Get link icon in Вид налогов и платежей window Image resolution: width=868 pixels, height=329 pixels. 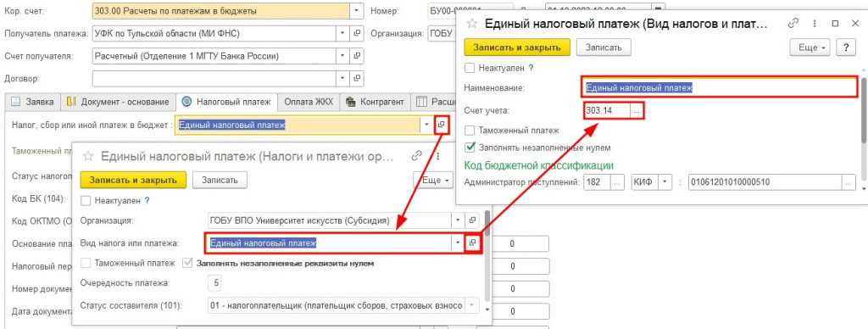point(793,24)
